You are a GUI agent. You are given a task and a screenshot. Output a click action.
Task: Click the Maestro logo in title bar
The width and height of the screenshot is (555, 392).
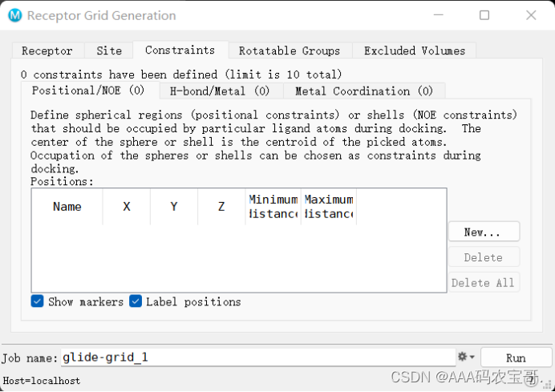(15, 15)
